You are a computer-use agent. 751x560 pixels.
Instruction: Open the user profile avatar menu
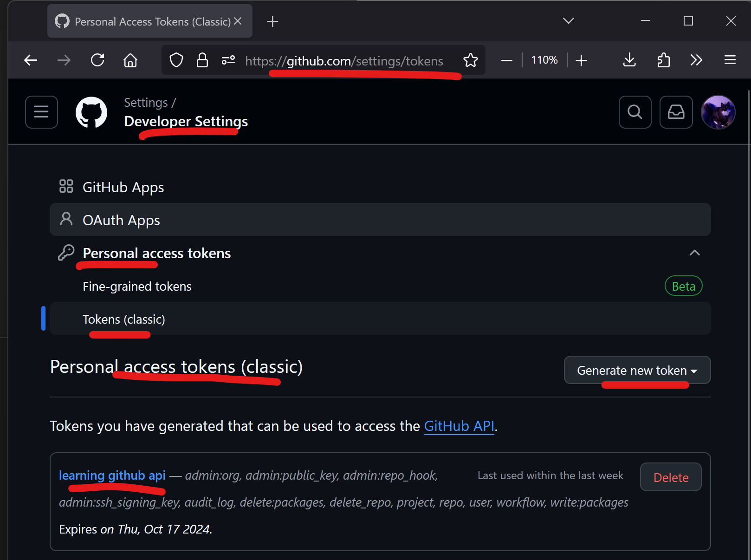[718, 112]
